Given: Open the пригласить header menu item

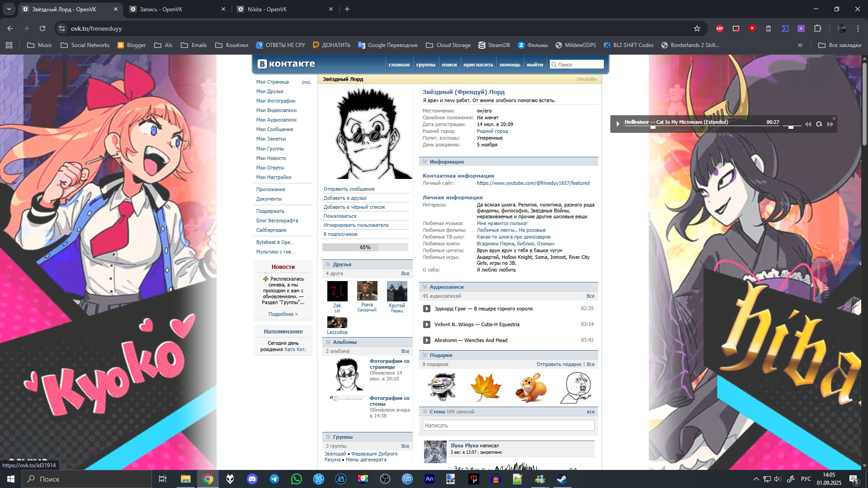Looking at the screenshot, I should point(478,65).
